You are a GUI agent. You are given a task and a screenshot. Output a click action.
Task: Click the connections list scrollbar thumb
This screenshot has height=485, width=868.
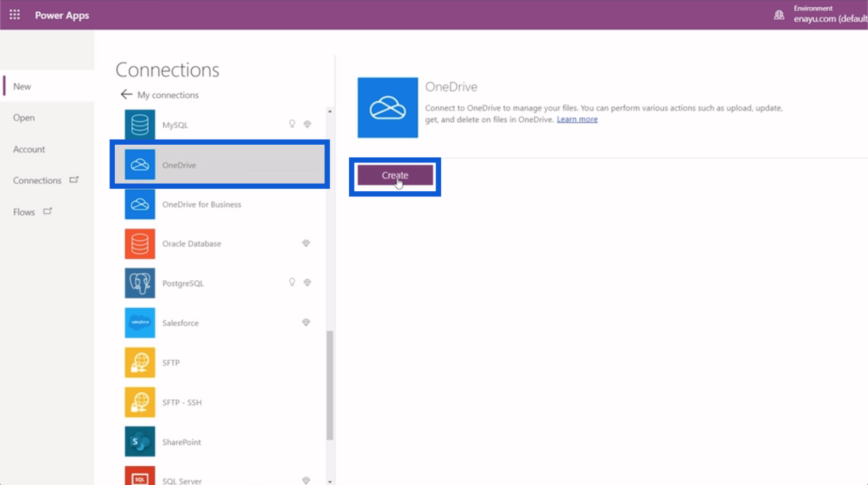pyautogui.click(x=330, y=385)
